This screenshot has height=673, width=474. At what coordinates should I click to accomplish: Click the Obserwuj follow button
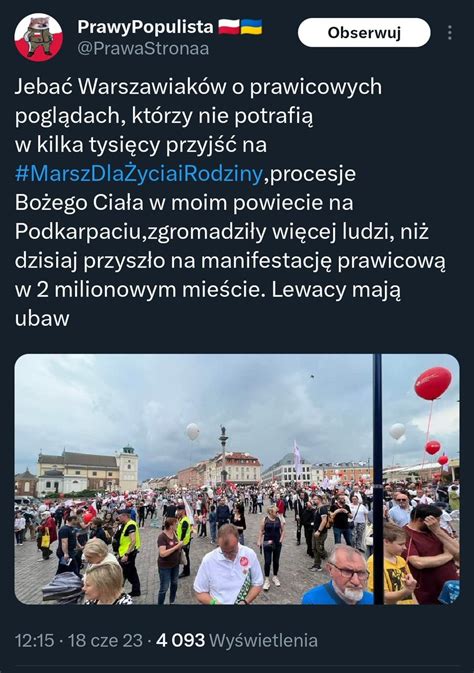coord(364,33)
